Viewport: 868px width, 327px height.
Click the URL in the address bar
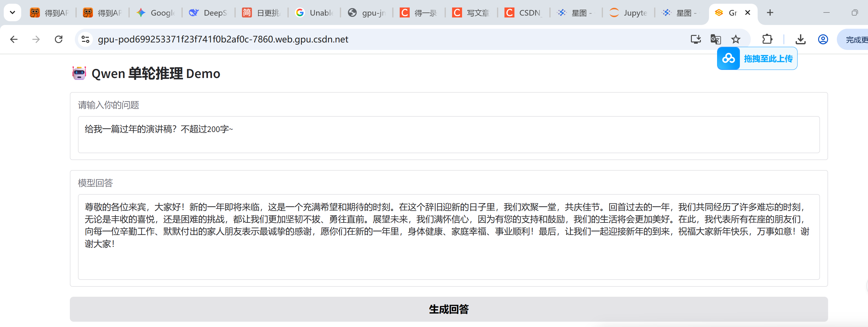[x=223, y=39]
